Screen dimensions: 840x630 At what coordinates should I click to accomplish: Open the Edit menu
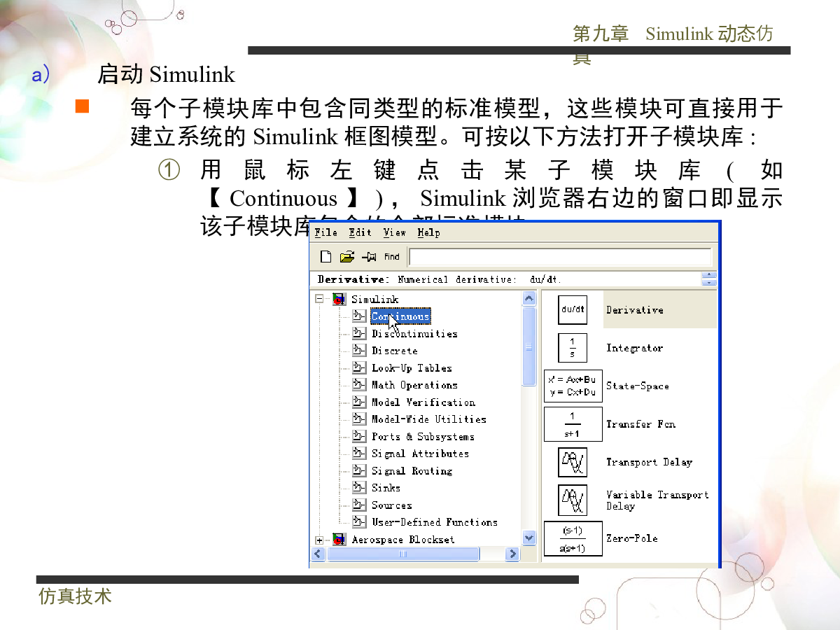tap(360, 232)
